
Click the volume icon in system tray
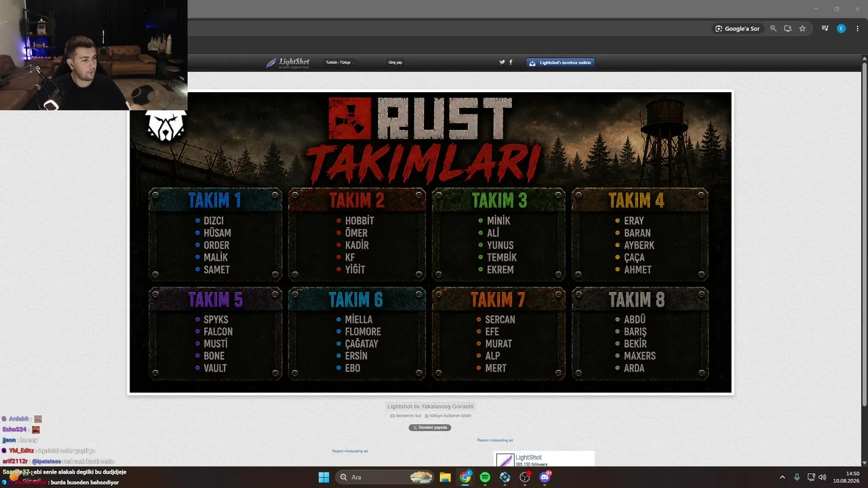coord(822,477)
